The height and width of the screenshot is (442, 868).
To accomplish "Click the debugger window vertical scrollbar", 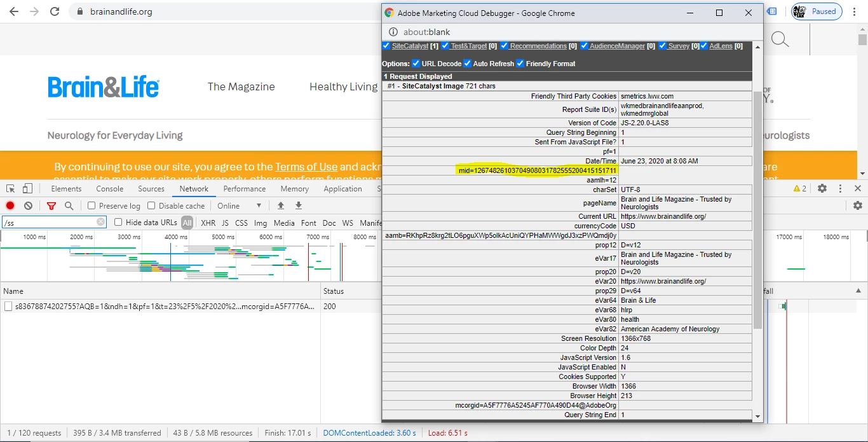I will click(757, 210).
